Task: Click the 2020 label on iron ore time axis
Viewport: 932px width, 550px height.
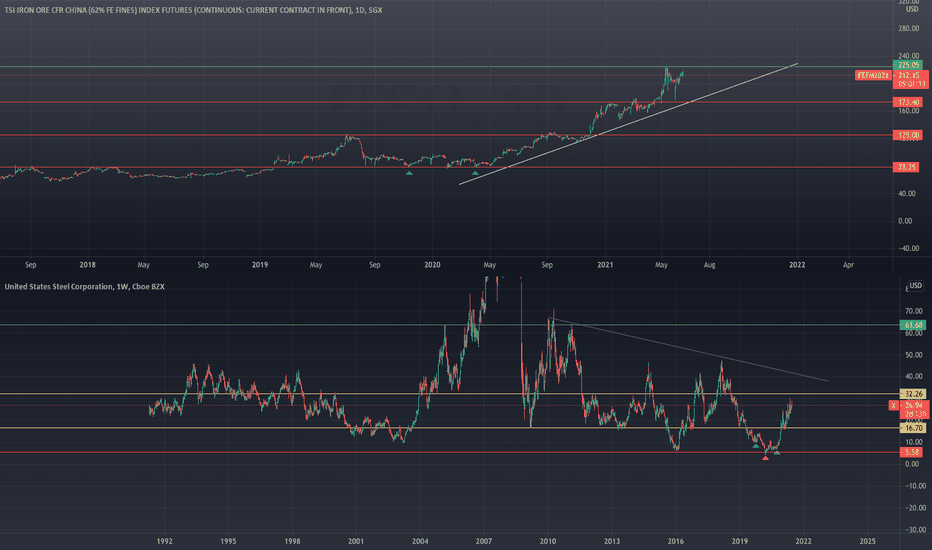Action: point(432,265)
